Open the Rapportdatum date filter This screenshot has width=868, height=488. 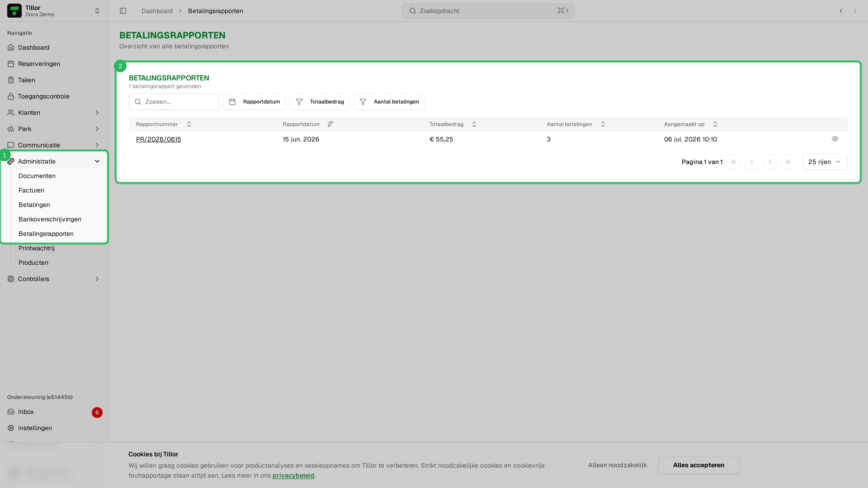pyautogui.click(x=254, y=102)
